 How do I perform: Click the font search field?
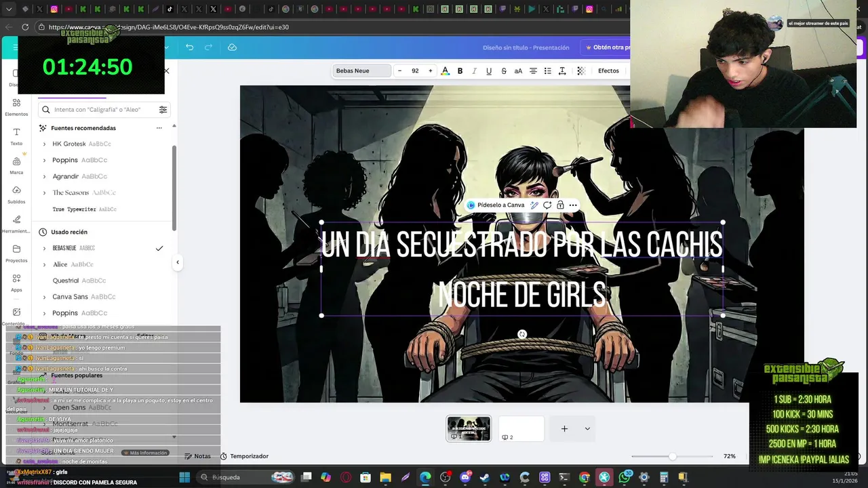point(104,110)
